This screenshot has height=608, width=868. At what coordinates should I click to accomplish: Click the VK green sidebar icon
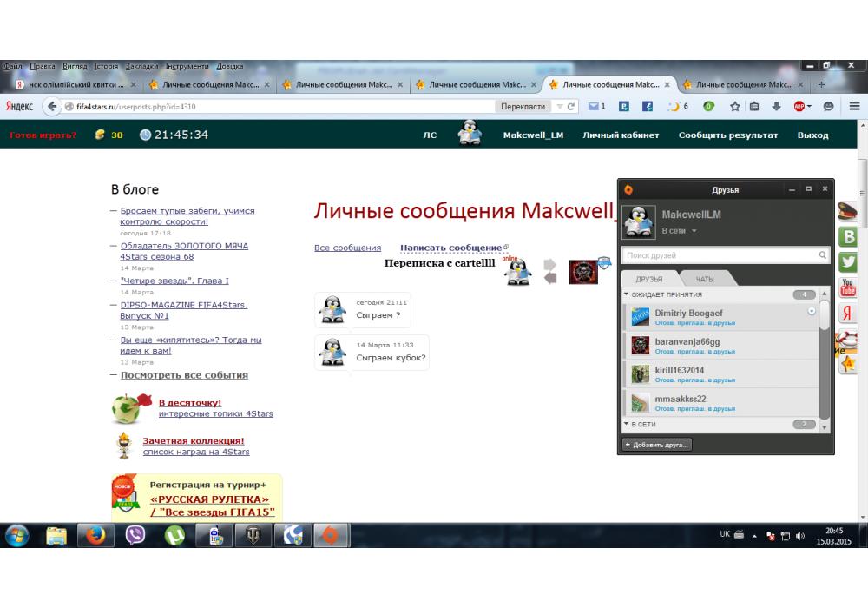tap(847, 237)
